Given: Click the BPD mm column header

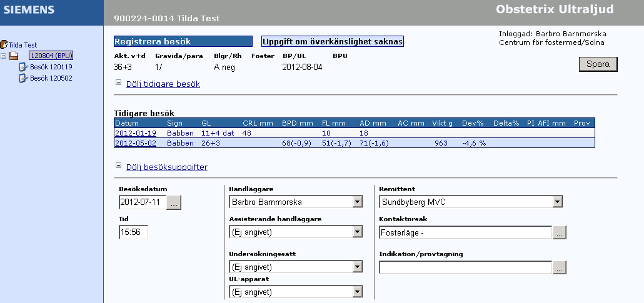Looking at the screenshot, I should tap(298, 123).
